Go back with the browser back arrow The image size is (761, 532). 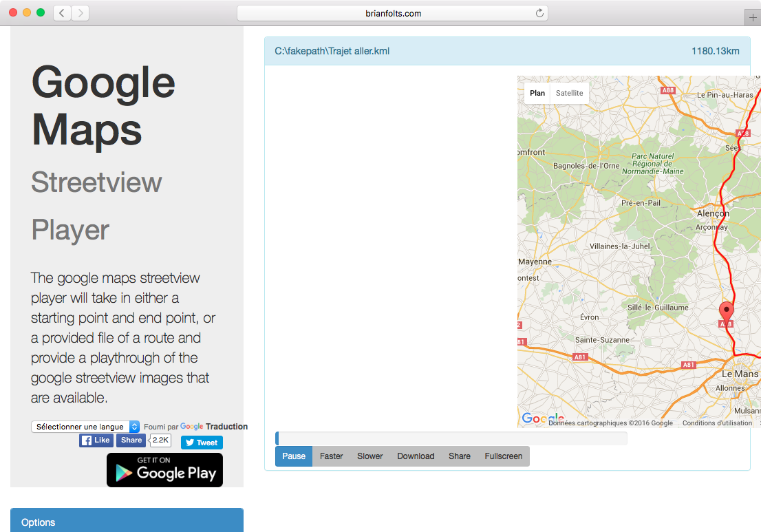(x=62, y=13)
